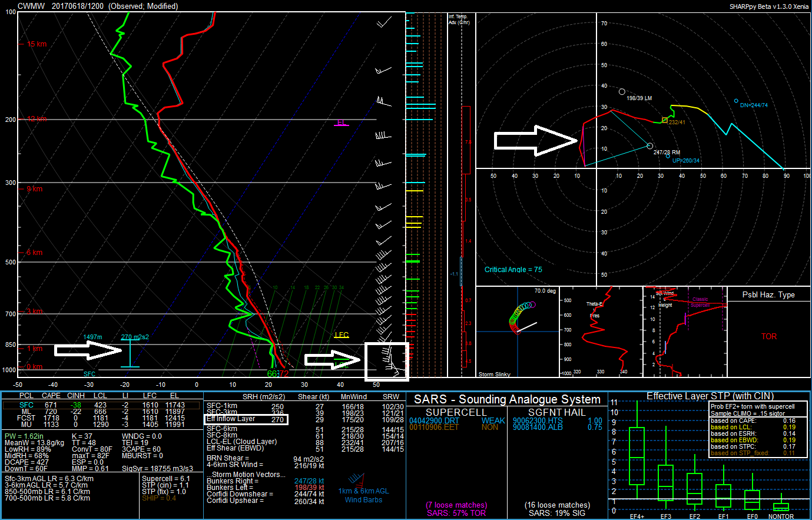Screen dimensions: 812x520
Task: Click the UP=260/34 Corfidi vector marker
Action: tap(668, 156)
